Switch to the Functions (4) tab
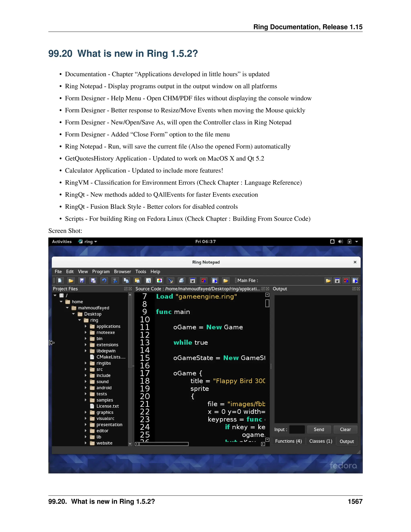 coord(288,441)
